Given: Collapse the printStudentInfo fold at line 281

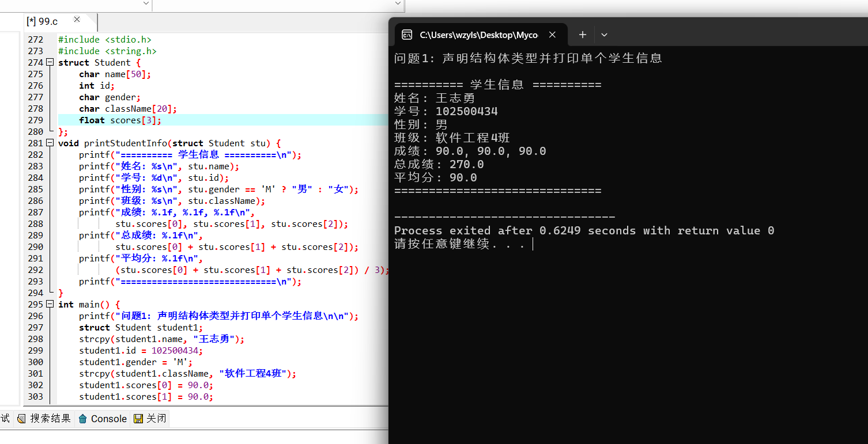Looking at the screenshot, I should [50, 143].
